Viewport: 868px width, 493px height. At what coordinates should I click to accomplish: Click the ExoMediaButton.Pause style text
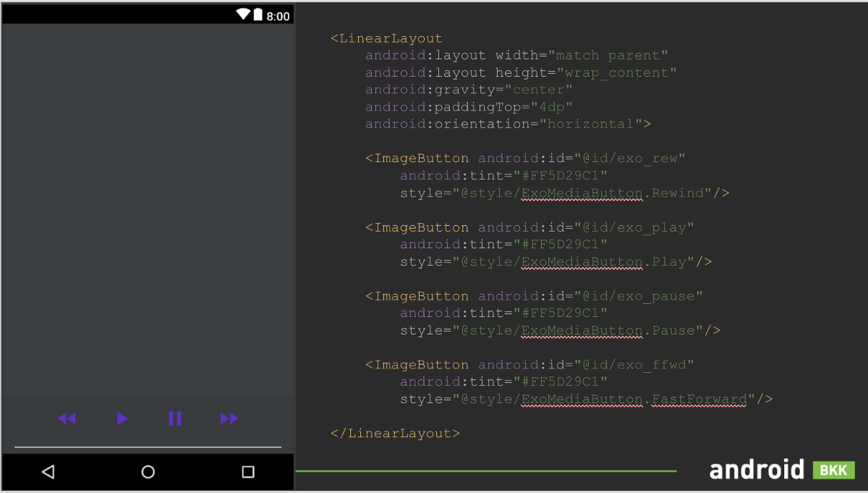[x=608, y=331]
